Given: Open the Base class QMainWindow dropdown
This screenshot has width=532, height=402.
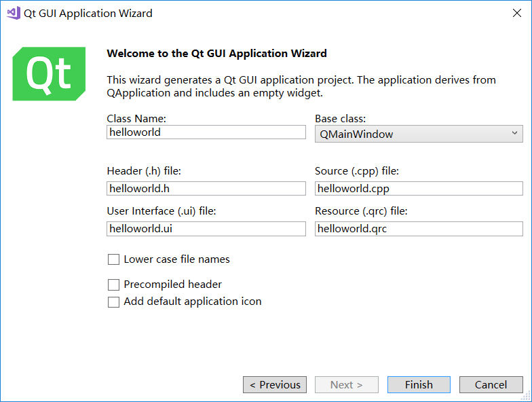Looking at the screenshot, I should tap(419, 134).
